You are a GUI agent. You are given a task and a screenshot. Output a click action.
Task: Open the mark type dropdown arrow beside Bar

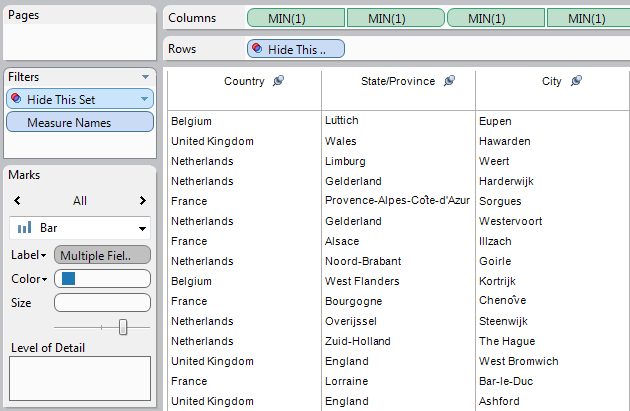(x=143, y=228)
